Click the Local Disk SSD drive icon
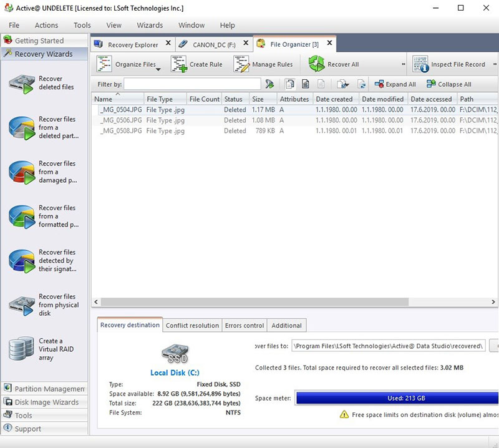The width and height of the screenshot is (499, 448). pyautogui.click(x=175, y=354)
